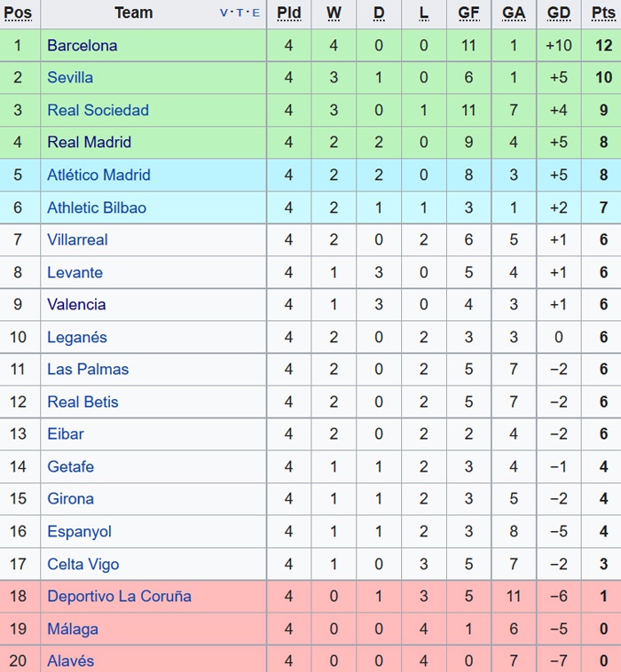The image size is (621, 672).
Task: Open the Getafe team page
Action: click(70, 466)
